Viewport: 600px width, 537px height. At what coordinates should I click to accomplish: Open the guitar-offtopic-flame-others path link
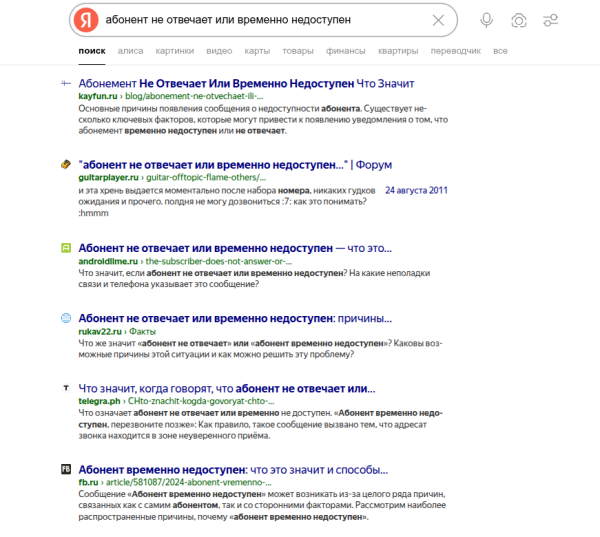pyautogui.click(x=206, y=178)
